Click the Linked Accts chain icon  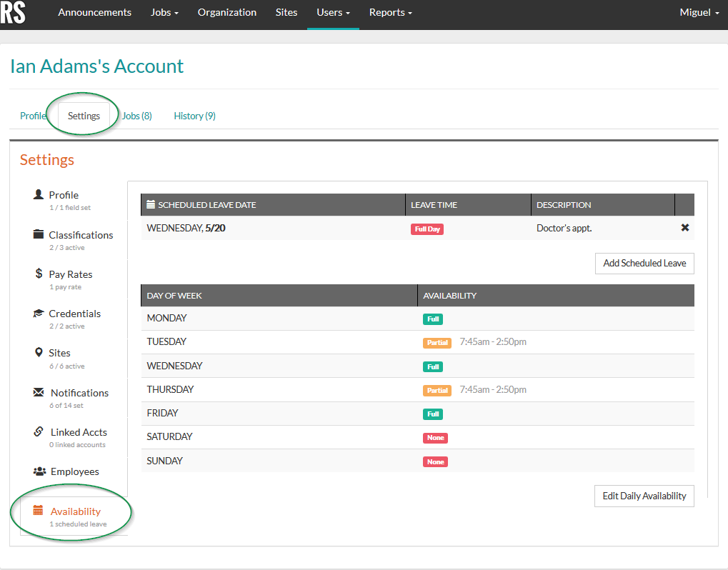(x=39, y=431)
